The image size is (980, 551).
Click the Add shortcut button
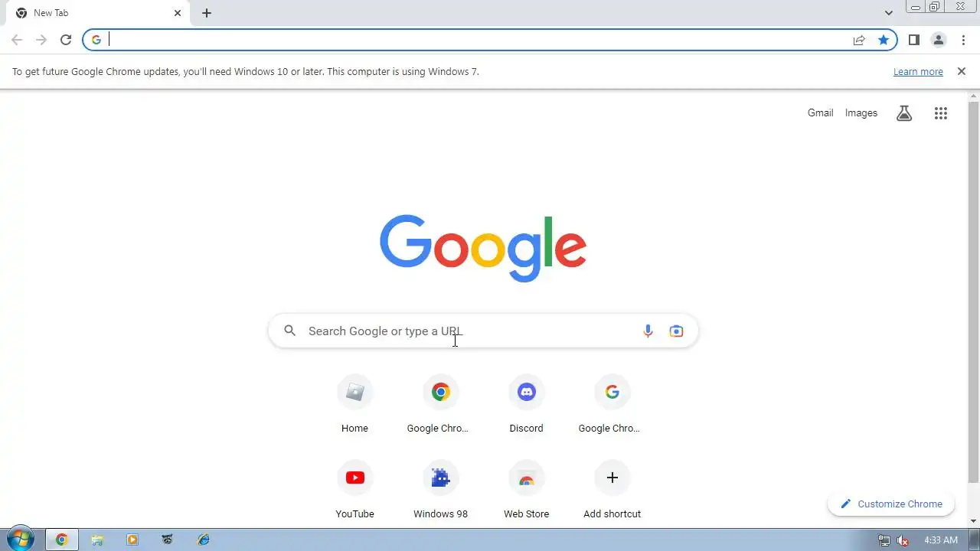(x=612, y=490)
